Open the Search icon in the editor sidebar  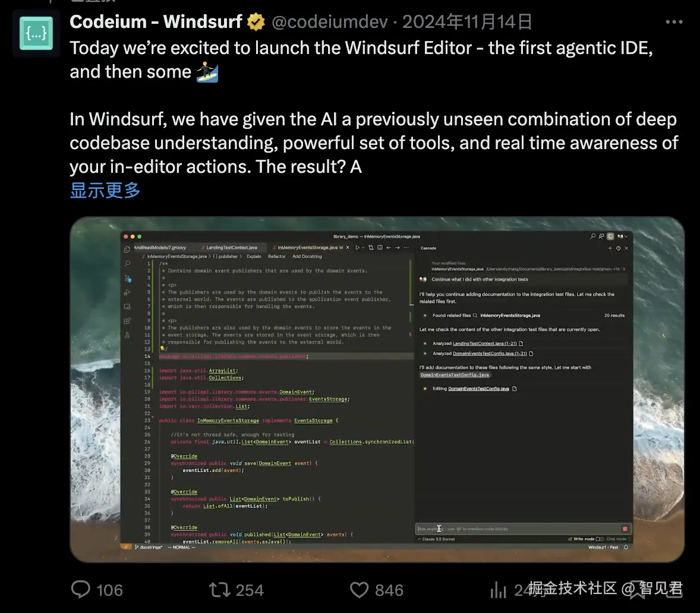pos(127,264)
